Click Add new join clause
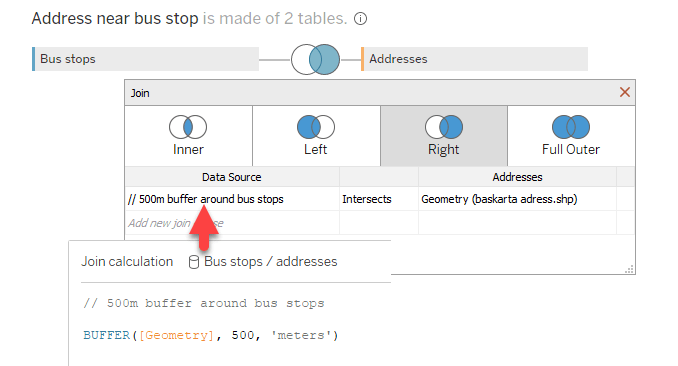The image size is (678, 366). pos(176,223)
